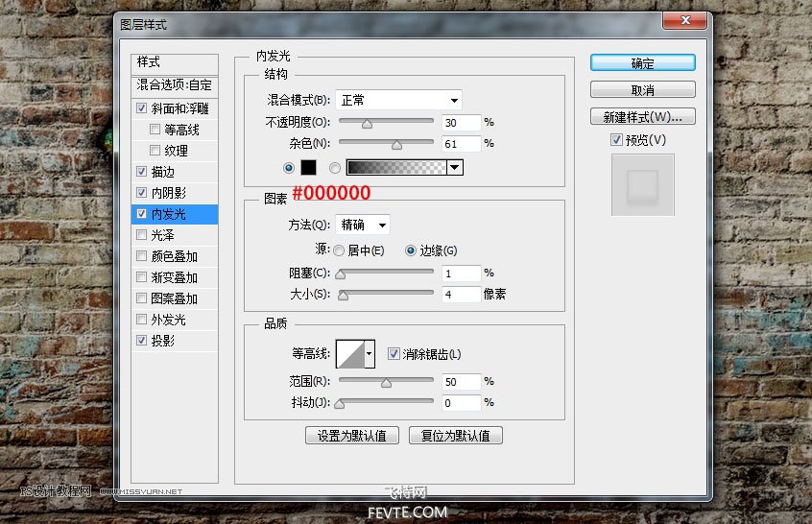Choose 居中 as glow source
This screenshot has height=524, width=812.
339,250
